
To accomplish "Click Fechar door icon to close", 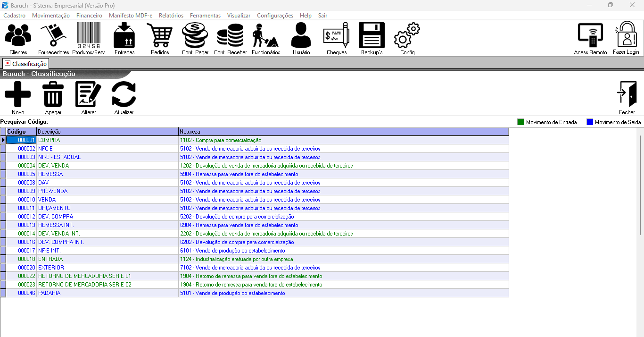I will (627, 94).
